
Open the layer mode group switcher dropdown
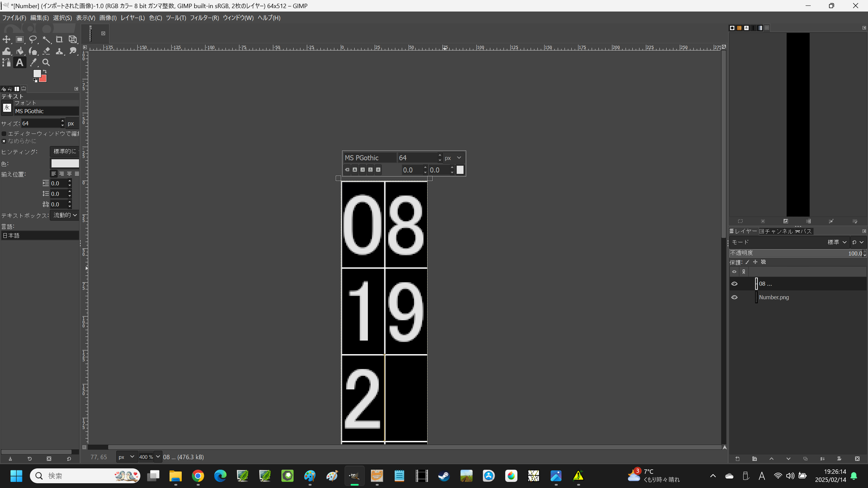coord(858,242)
